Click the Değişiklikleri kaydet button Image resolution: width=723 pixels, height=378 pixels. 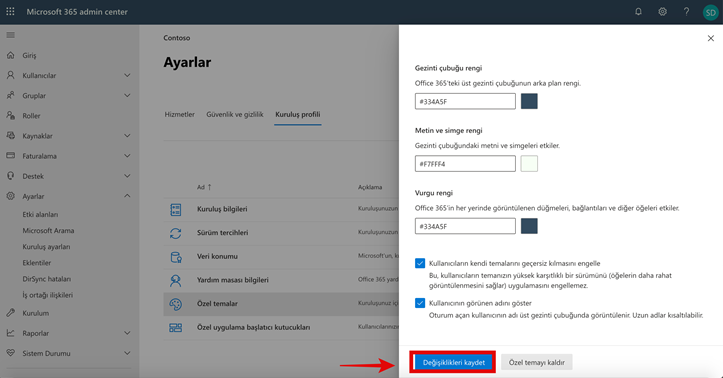coord(454,362)
